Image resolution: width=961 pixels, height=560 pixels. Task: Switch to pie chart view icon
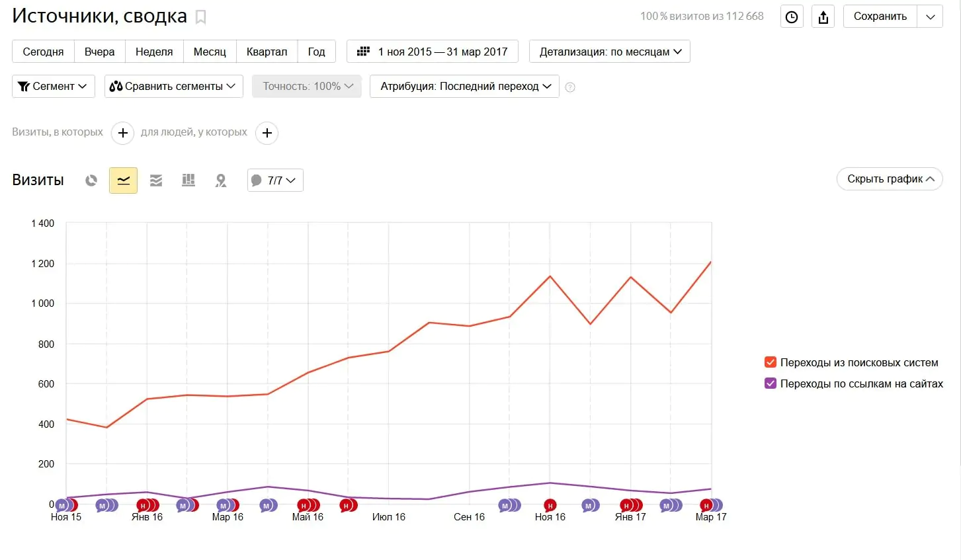click(91, 180)
